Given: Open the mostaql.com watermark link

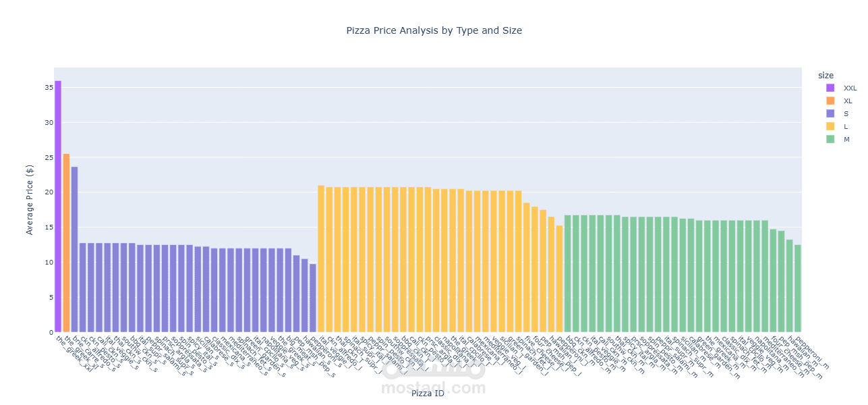Looking at the screenshot, I should click(433, 388).
